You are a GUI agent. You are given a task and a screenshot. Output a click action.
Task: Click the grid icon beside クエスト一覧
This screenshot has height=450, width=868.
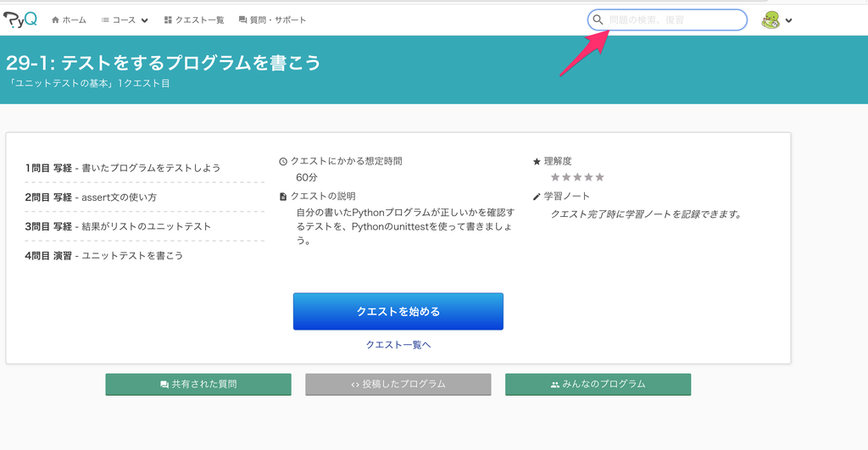168,20
